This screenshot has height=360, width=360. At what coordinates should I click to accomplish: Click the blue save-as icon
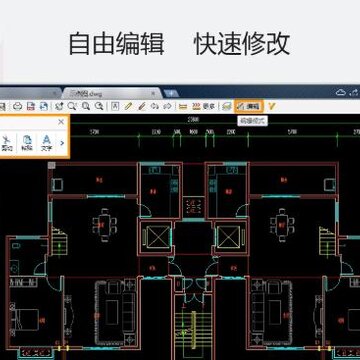(x=44, y=107)
